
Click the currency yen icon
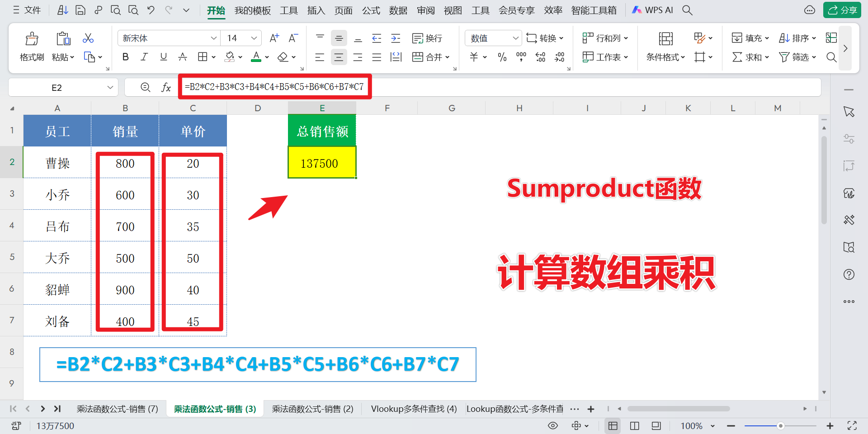point(474,57)
